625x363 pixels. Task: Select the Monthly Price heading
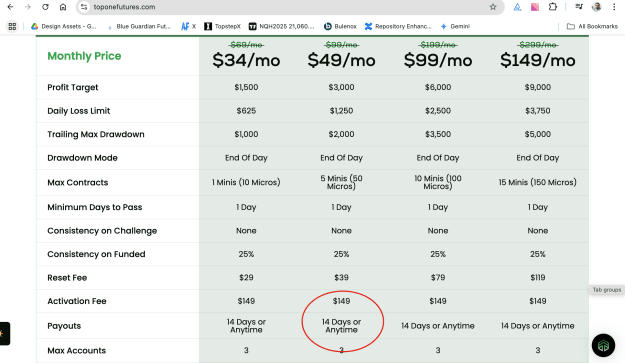point(84,56)
